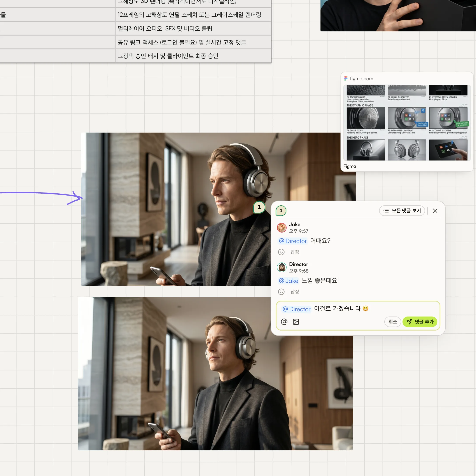
Task: Close the comment thread panel
Action: [435, 211]
